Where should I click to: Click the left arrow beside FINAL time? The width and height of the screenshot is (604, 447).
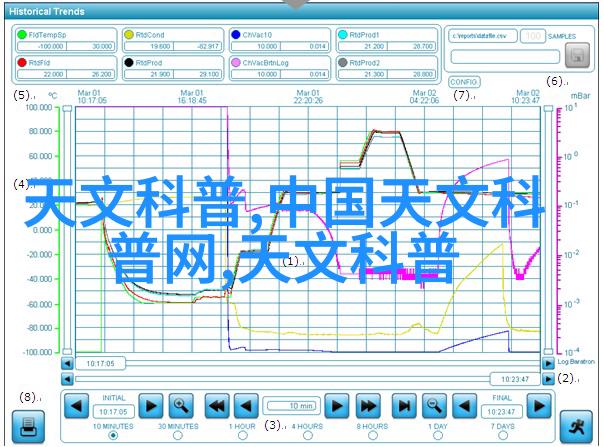tap(465, 405)
